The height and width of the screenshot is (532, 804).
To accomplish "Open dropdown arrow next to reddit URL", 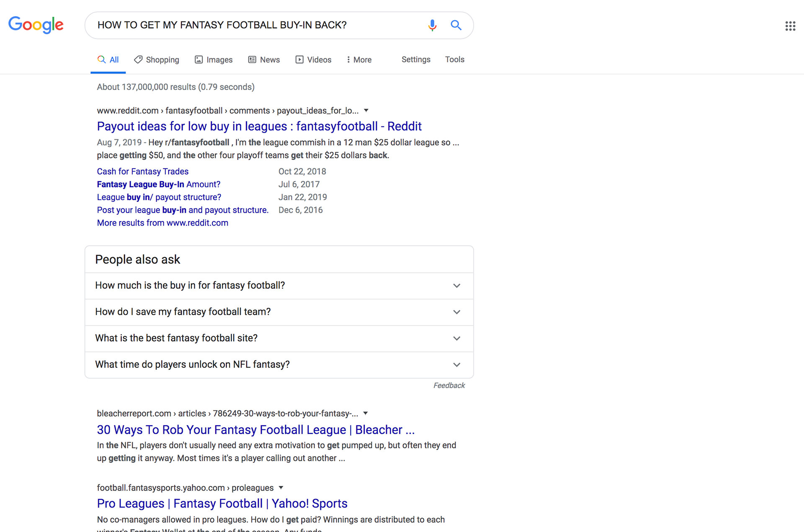I will point(366,111).
